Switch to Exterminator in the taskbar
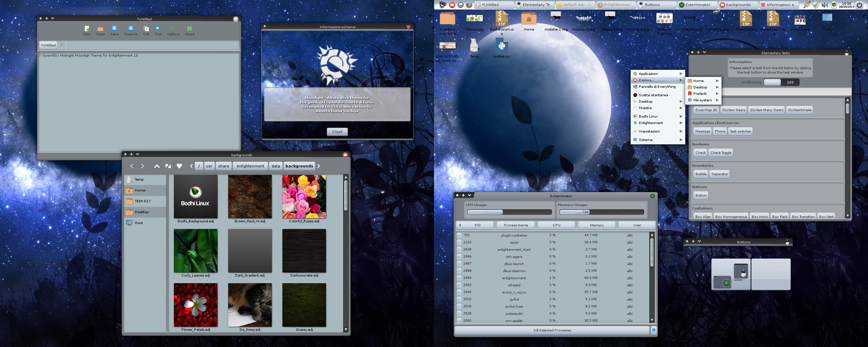Screen dimensions: 868x347 [x=697, y=5]
